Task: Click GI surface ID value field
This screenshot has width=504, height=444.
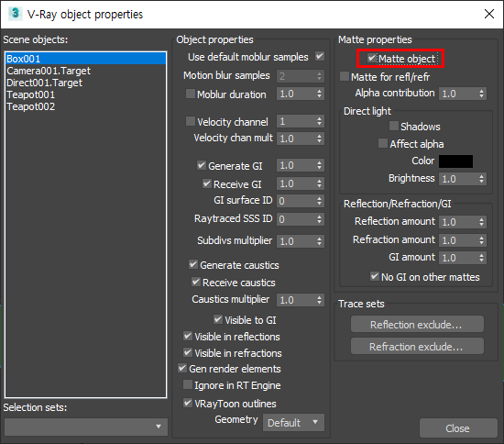Action: (296, 201)
